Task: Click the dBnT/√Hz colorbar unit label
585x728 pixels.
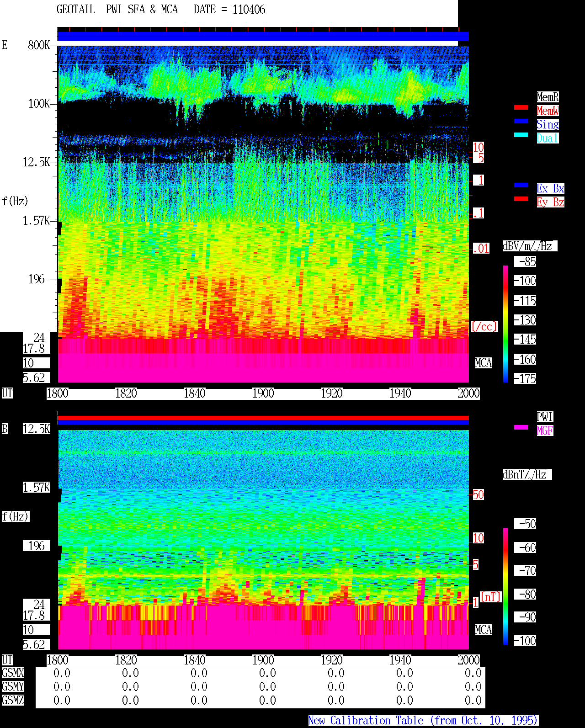Action: click(x=527, y=474)
